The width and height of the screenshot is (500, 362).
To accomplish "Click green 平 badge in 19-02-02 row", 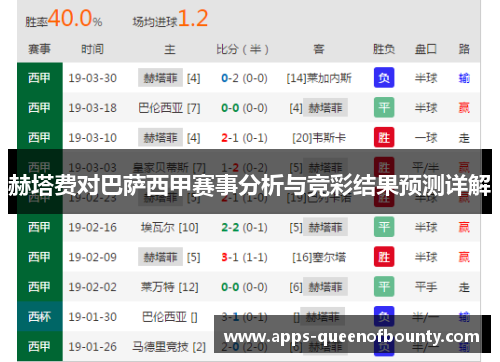I will point(384,286).
